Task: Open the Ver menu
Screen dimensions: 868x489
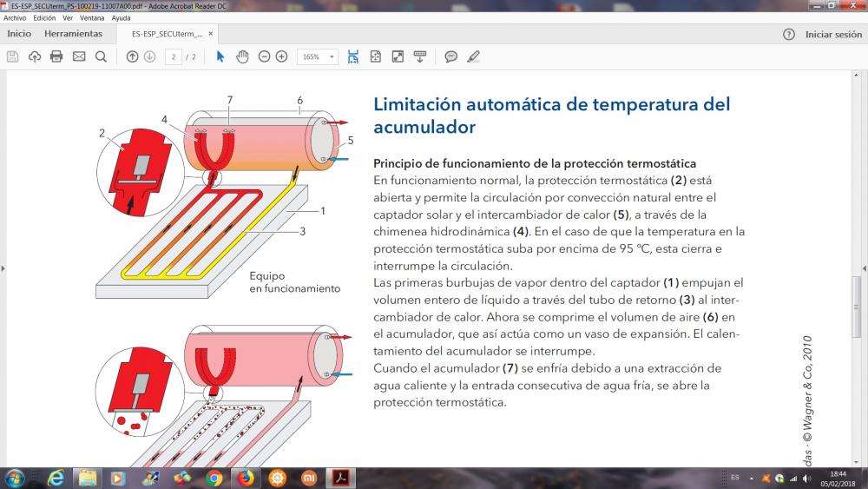Action: 68,17
